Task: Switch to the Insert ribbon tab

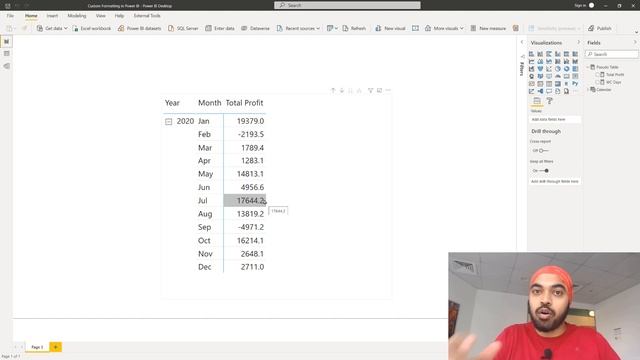Action: click(x=52, y=16)
